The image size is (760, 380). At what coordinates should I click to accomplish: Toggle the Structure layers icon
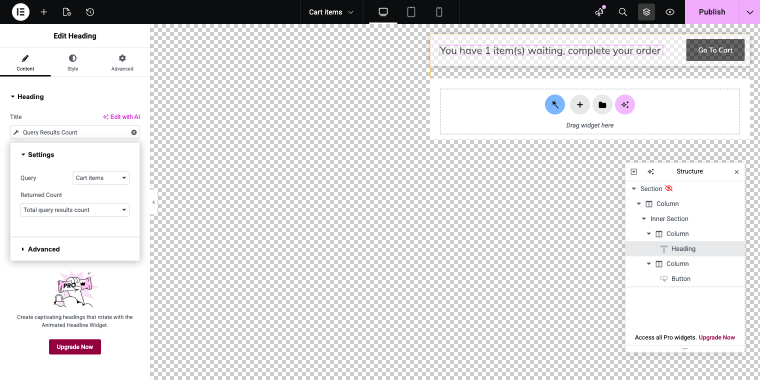tap(647, 12)
